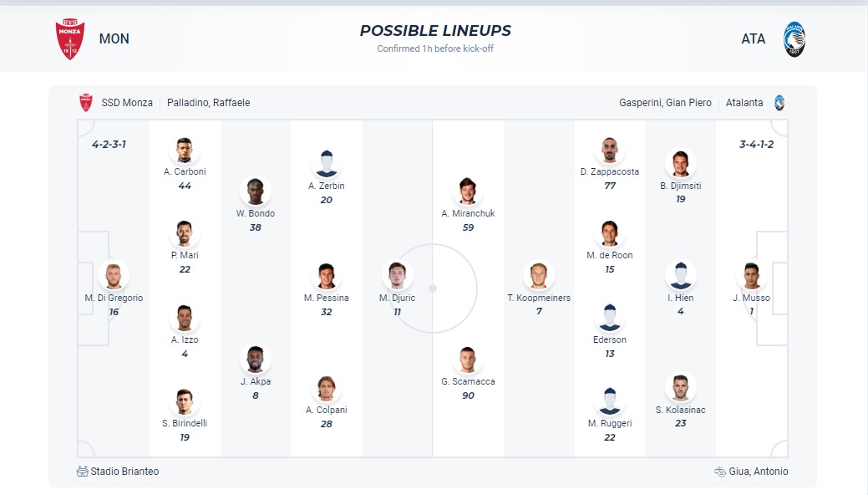Image resolution: width=868 pixels, height=495 pixels.
Task: Click G. Scamacca's player photo
Action: point(468,360)
